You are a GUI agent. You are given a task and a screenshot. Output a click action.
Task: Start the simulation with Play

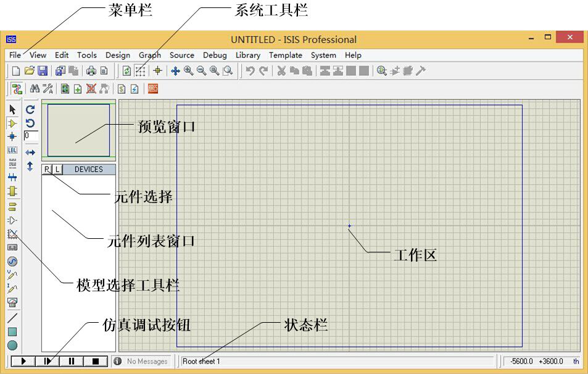(23, 361)
